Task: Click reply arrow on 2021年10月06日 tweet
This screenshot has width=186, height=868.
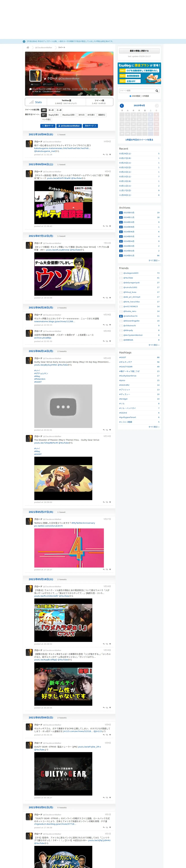Action: pos(104,154)
